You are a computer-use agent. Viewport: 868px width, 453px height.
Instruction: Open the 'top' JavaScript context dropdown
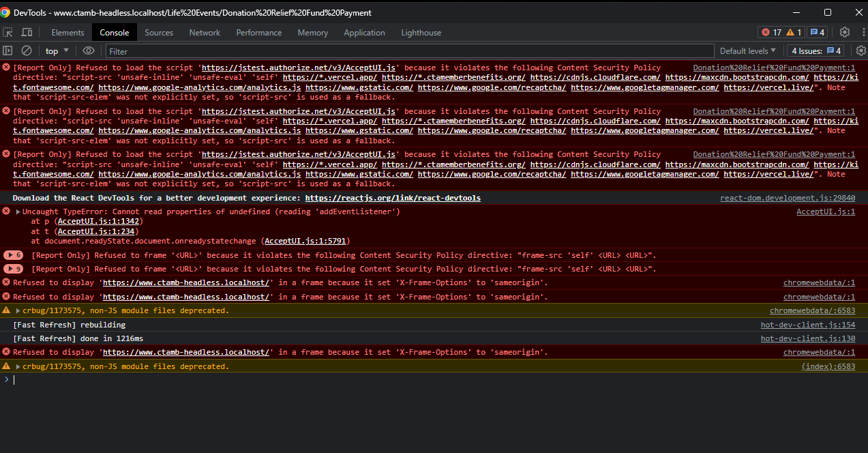57,50
